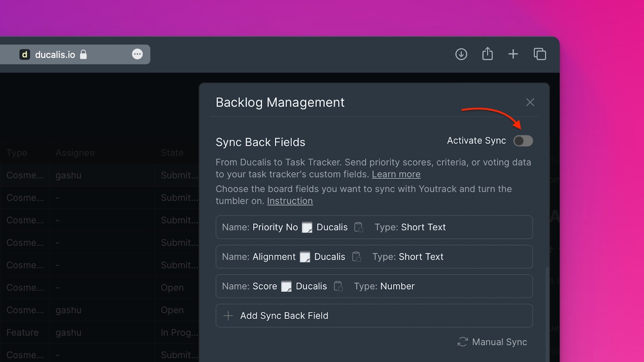Click 'Type: Short Text' in Alignment row

click(408, 257)
